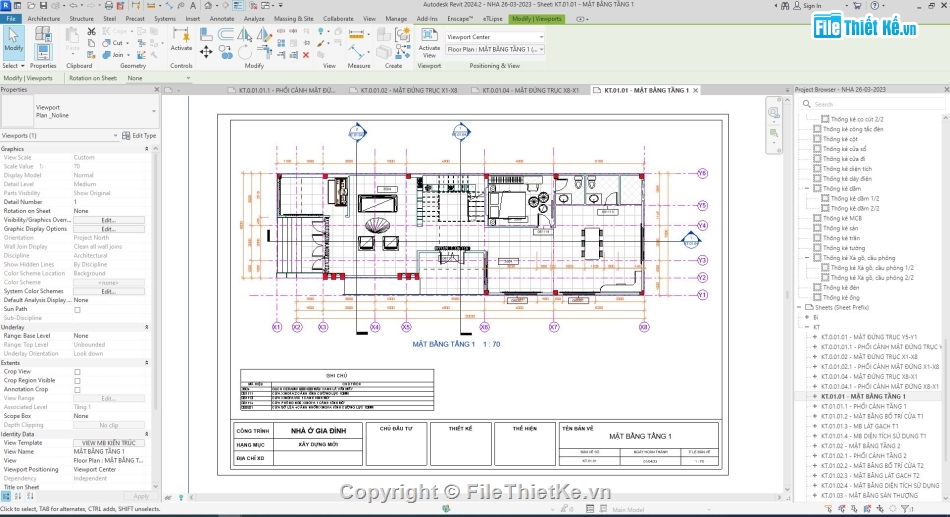Open Default 3D View house icon

(x=208, y=5)
